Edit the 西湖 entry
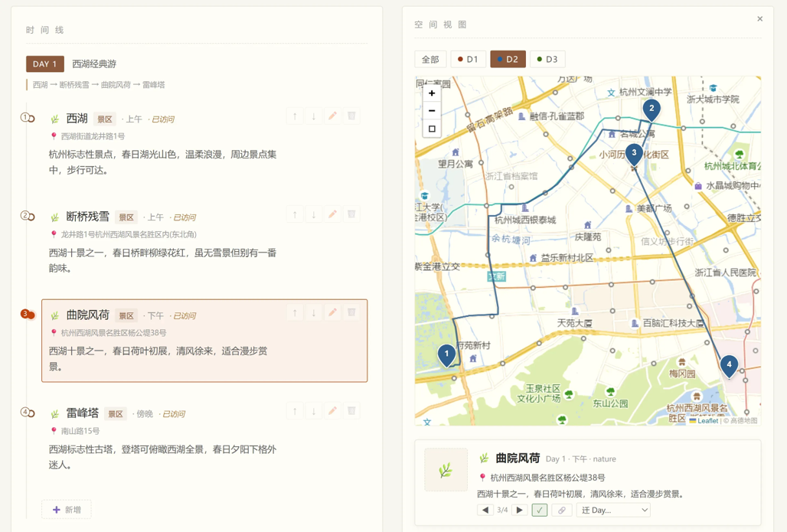The width and height of the screenshot is (787, 532). click(332, 116)
